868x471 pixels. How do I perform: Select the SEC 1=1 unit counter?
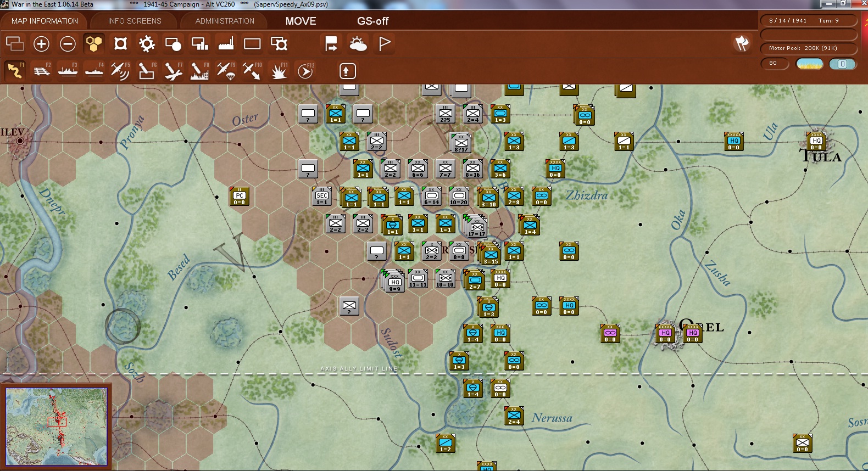click(x=322, y=197)
